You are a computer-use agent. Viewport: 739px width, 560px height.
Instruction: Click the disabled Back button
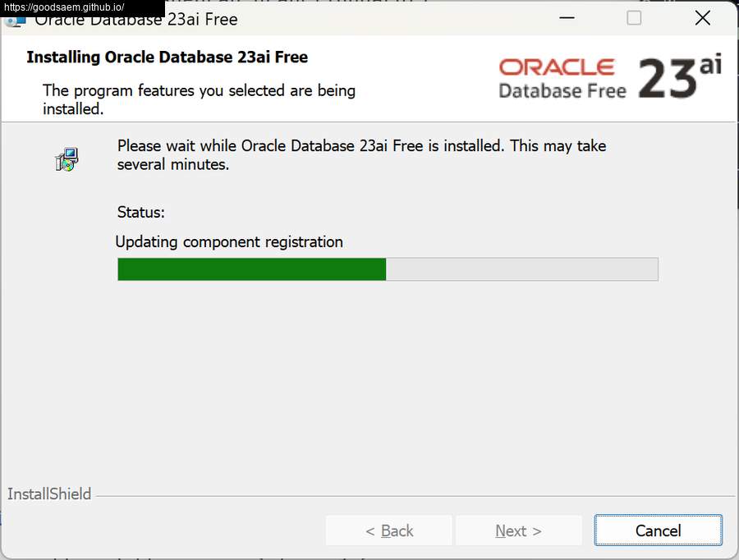[x=389, y=530]
